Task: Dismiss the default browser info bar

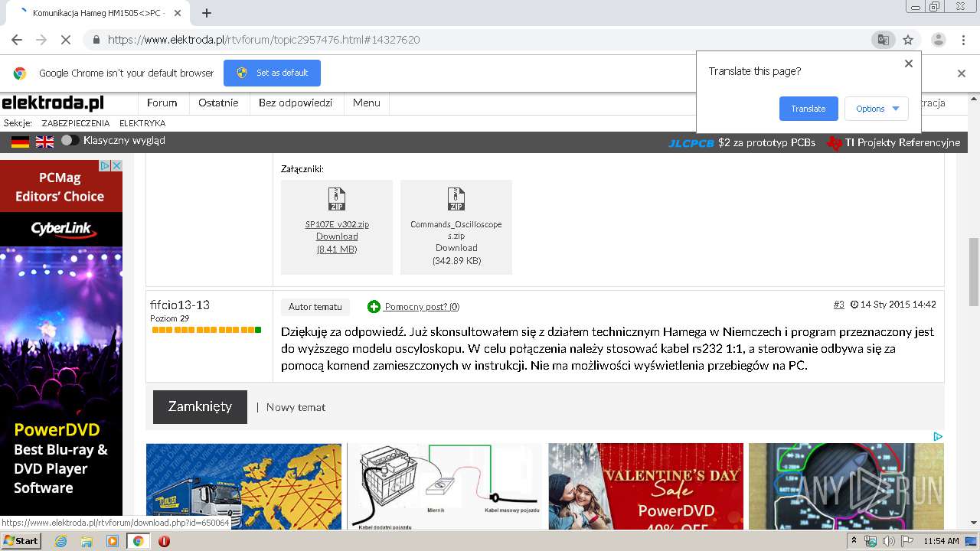Action: click(x=962, y=73)
